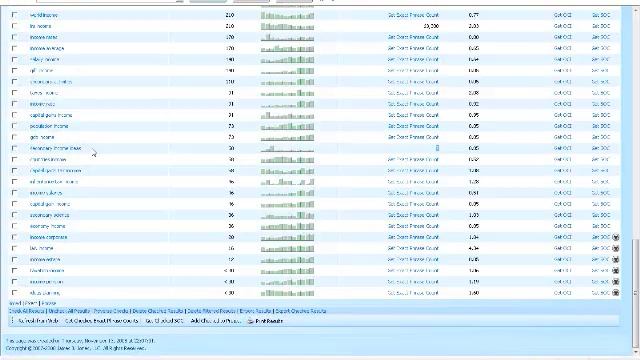Tick the income rates checkbox

click(x=15, y=37)
